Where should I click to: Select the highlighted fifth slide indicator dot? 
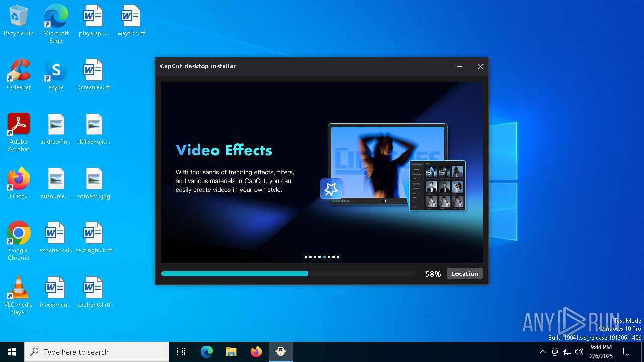click(x=324, y=257)
